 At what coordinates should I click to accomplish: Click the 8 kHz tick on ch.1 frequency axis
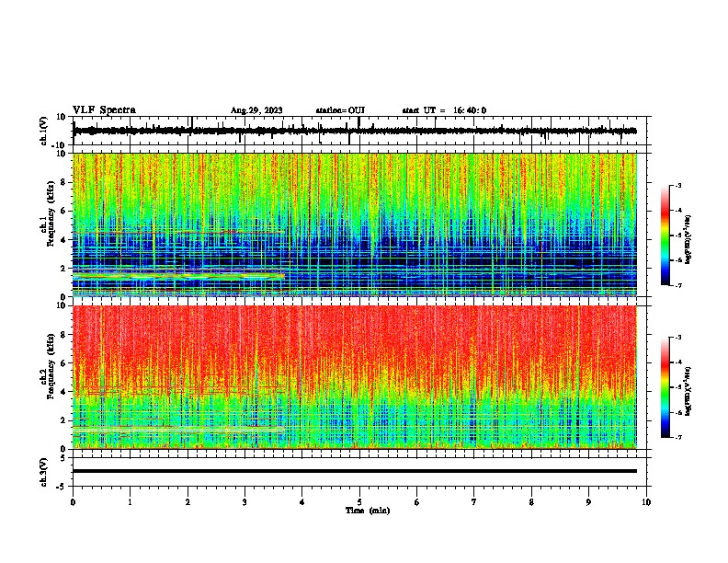[x=63, y=182]
